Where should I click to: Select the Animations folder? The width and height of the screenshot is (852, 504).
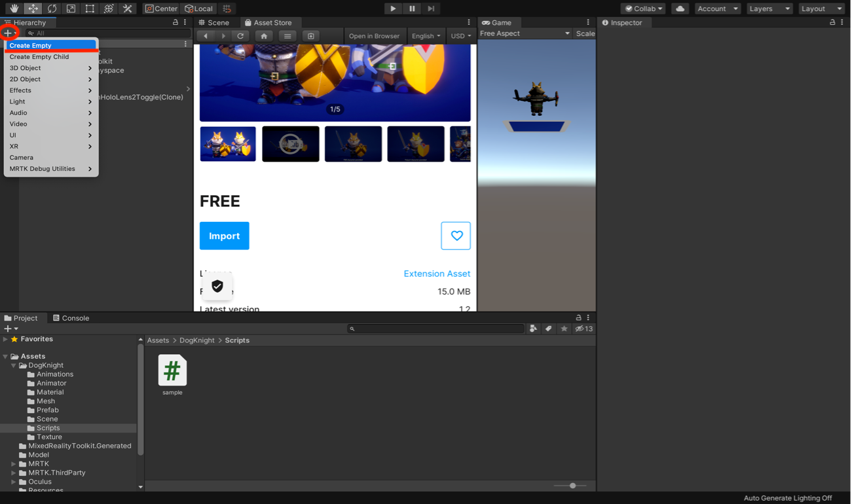click(x=55, y=374)
